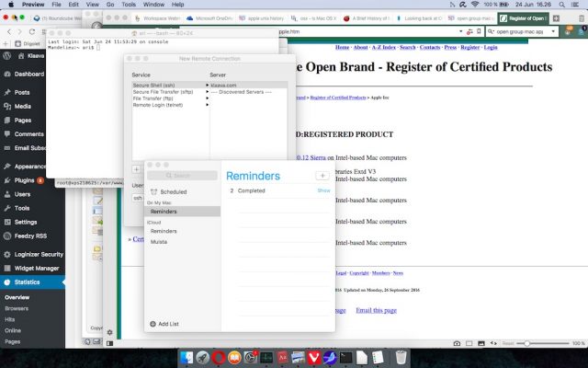Open the iBooks icon in the Dock
The width and height of the screenshot is (588, 368).
[234, 358]
